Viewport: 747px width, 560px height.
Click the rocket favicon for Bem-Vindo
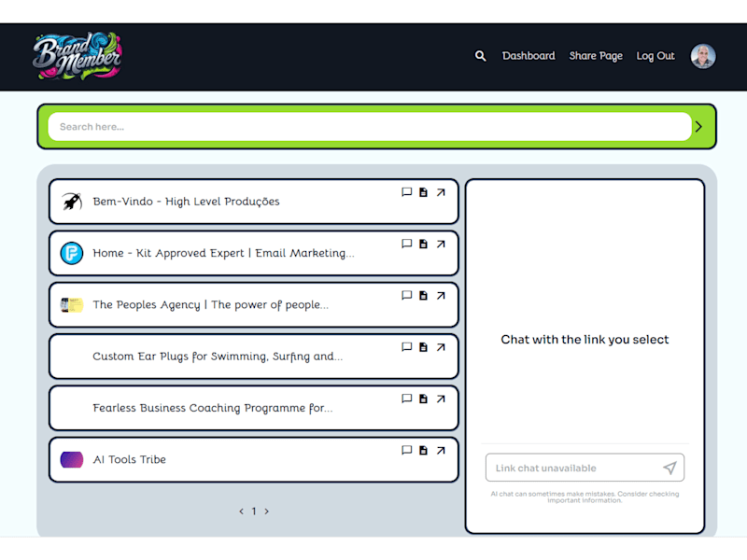coord(72,202)
